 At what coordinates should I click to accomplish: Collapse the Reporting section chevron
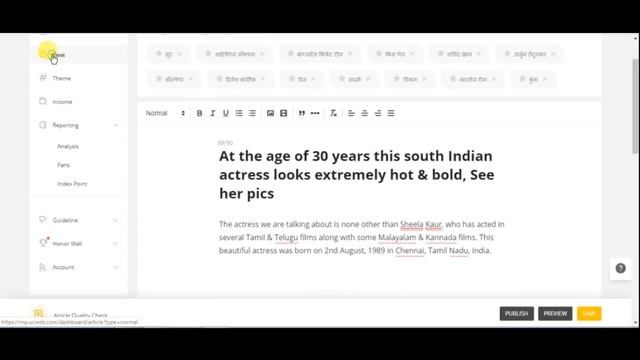tap(116, 125)
